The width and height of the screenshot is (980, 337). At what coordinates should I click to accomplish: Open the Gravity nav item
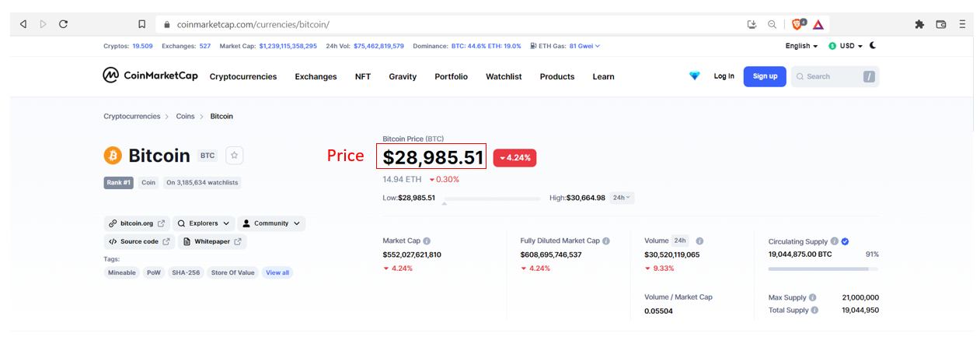[403, 76]
